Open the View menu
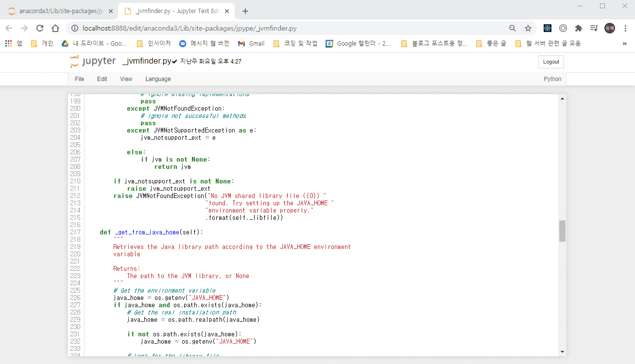 [x=126, y=79]
